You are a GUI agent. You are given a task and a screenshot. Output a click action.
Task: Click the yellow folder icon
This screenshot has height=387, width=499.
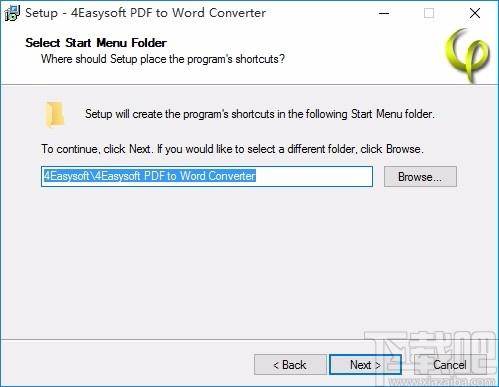point(54,114)
